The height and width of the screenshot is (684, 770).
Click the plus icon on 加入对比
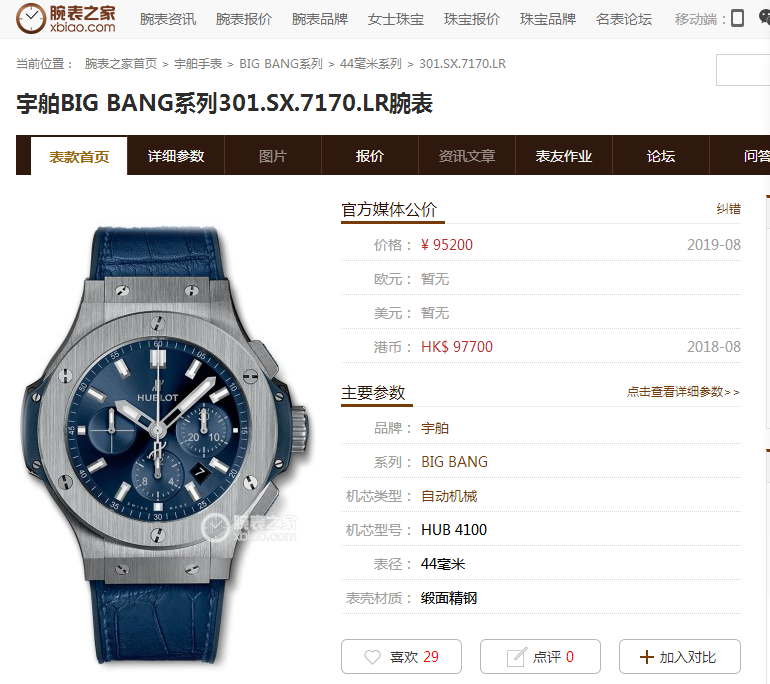[647, 657]
